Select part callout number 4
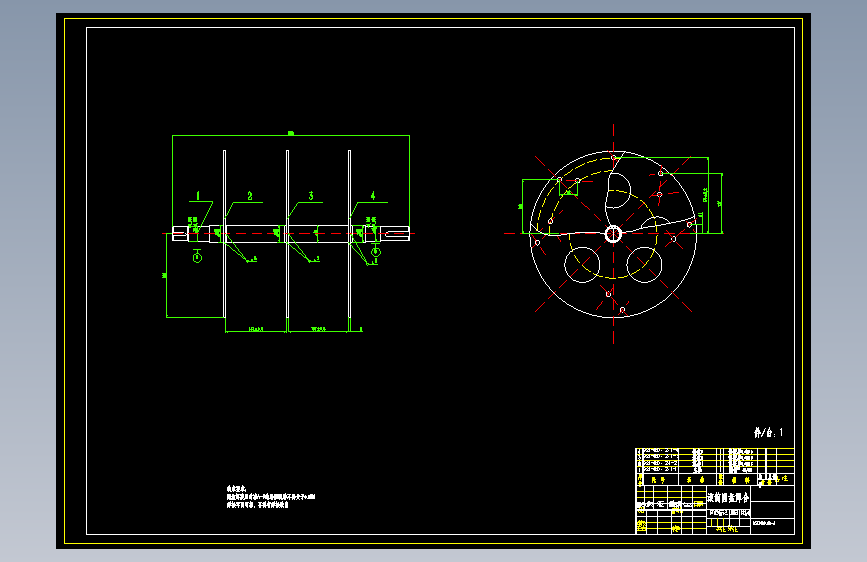Screen dimensions: 867x562 tap(373, 196)
